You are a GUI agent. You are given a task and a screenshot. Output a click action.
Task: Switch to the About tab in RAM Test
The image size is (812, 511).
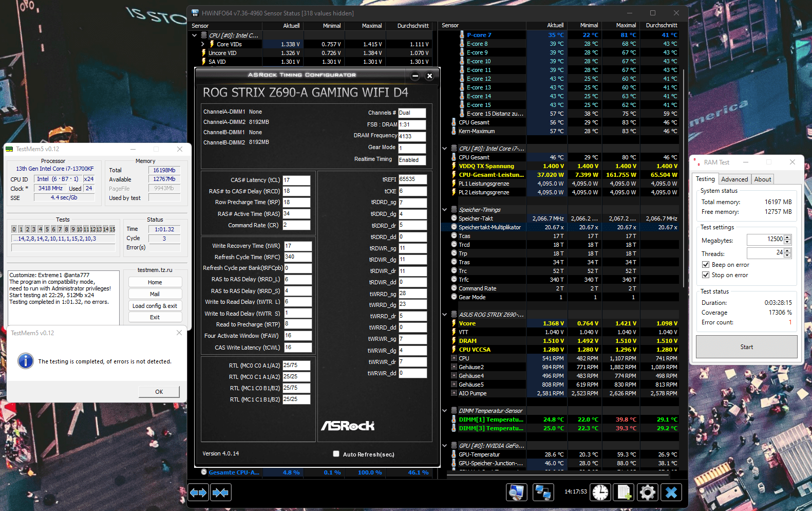point(763,179)
